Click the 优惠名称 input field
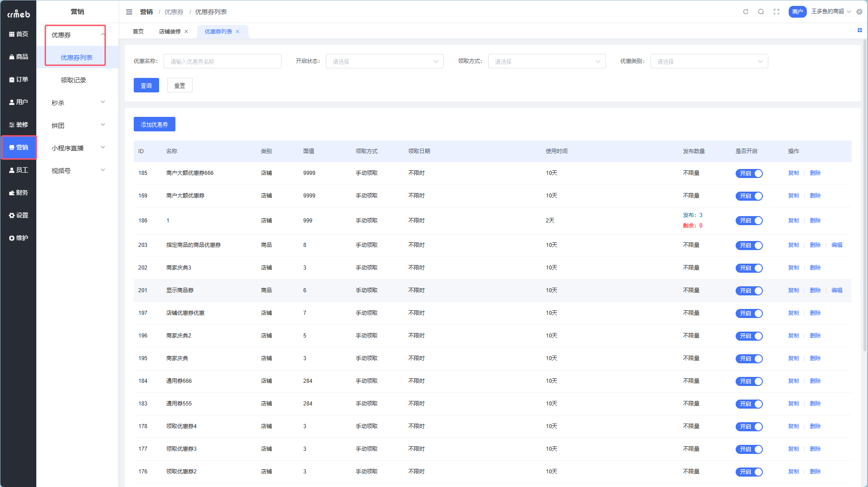 click(222, 62)
